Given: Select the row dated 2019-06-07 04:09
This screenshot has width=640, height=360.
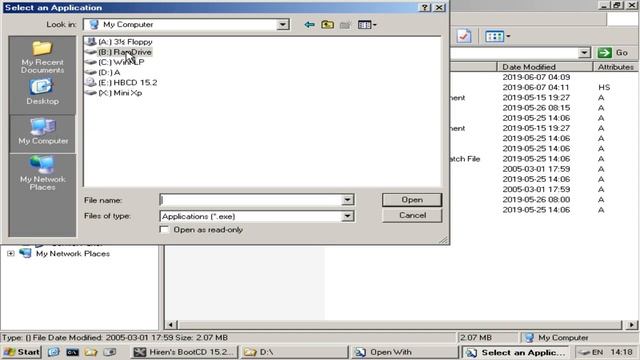Looking at the screenshot, I should click(x=536, y=77).
